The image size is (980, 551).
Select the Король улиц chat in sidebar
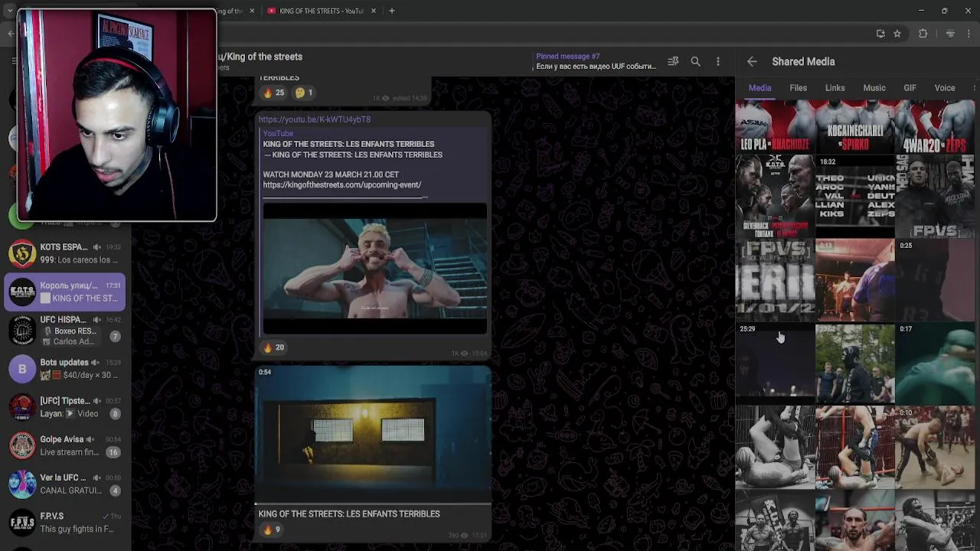[65, 292]
